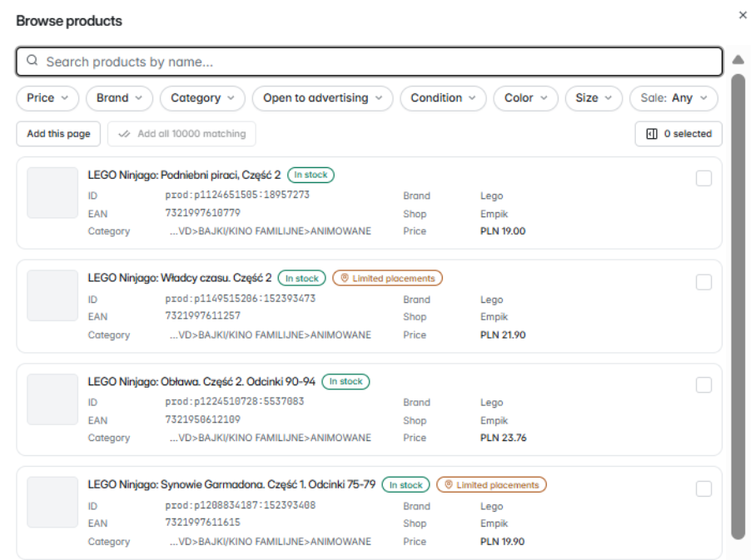Focus the Search products by name field
This screenshot has height=560, width=755.
[370, 62]
